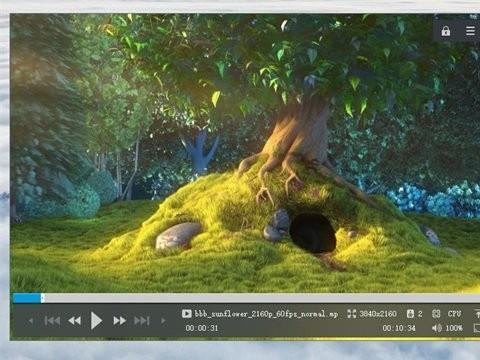Skip to the next track
Viewport: 480px width, 360px height.
click(x=141, y=321)
